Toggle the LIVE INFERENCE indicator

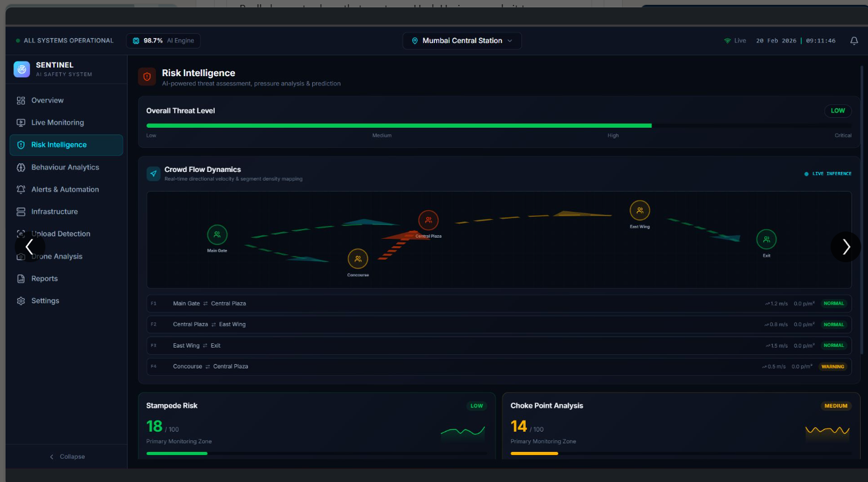coord(828,174)
